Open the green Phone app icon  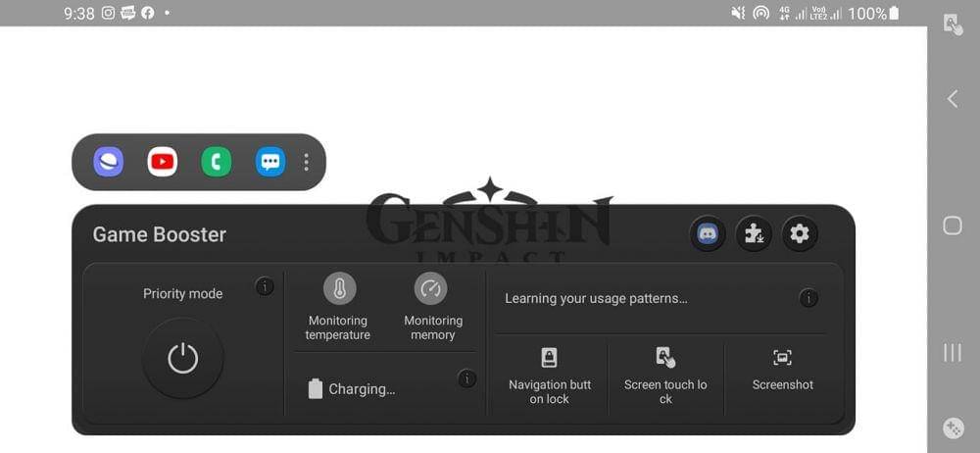pos(217,162)
